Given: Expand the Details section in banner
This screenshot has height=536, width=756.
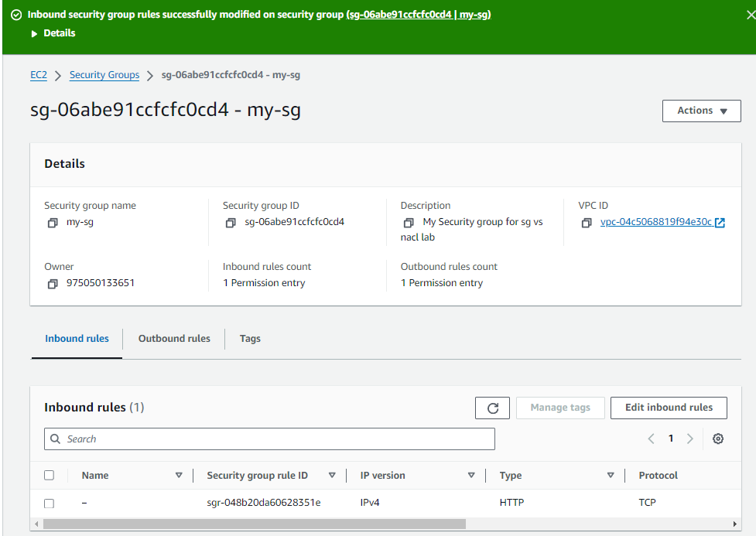Looking at the screenshot, I should point(53,33).
